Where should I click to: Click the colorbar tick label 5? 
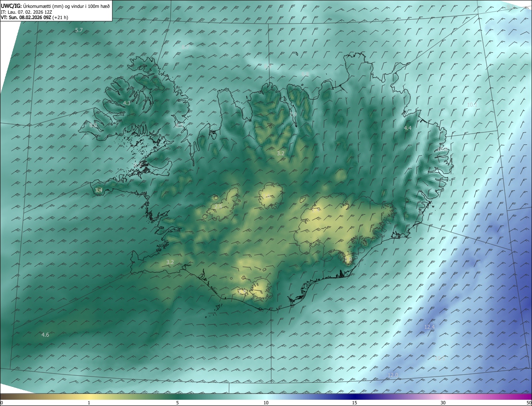(177, 403)
